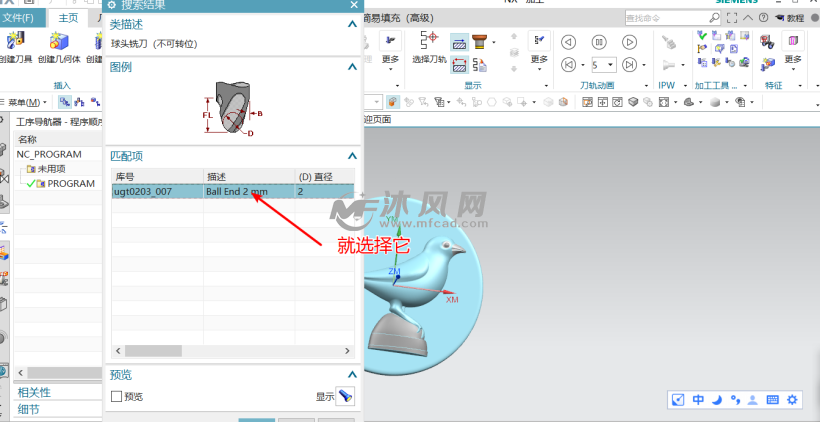
Task: Click the gear icon in search results title bar
Action: click(x=111, y=5)
